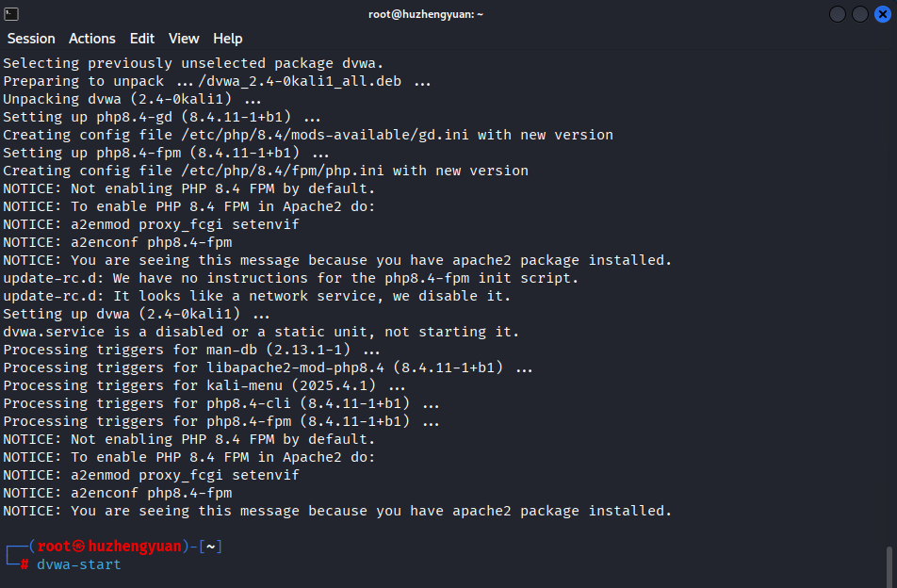This screenshot has height=588, width=897.
Task: Click the man-db trigger line
Action: point(191,350)
